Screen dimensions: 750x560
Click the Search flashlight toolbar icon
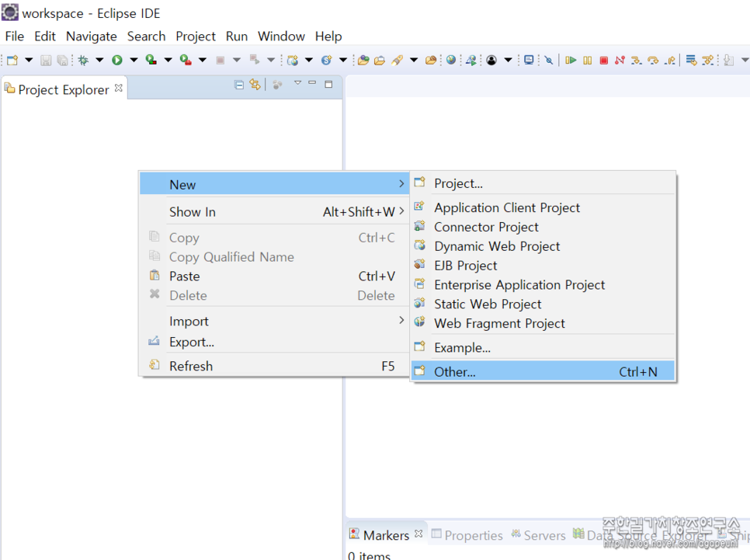coord(397,60)
